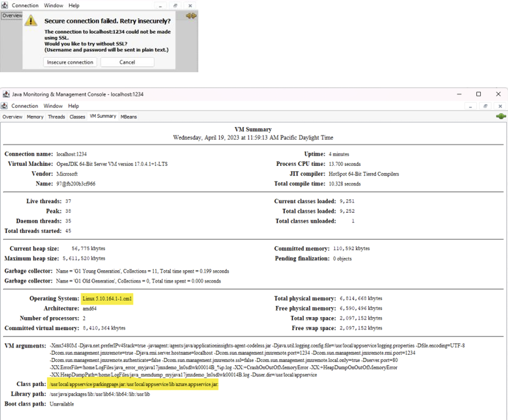This screenshot has height=420, width=508.
Task: Open the Window menu in top window
Action: pyautogui.click(x=53, y=5)
